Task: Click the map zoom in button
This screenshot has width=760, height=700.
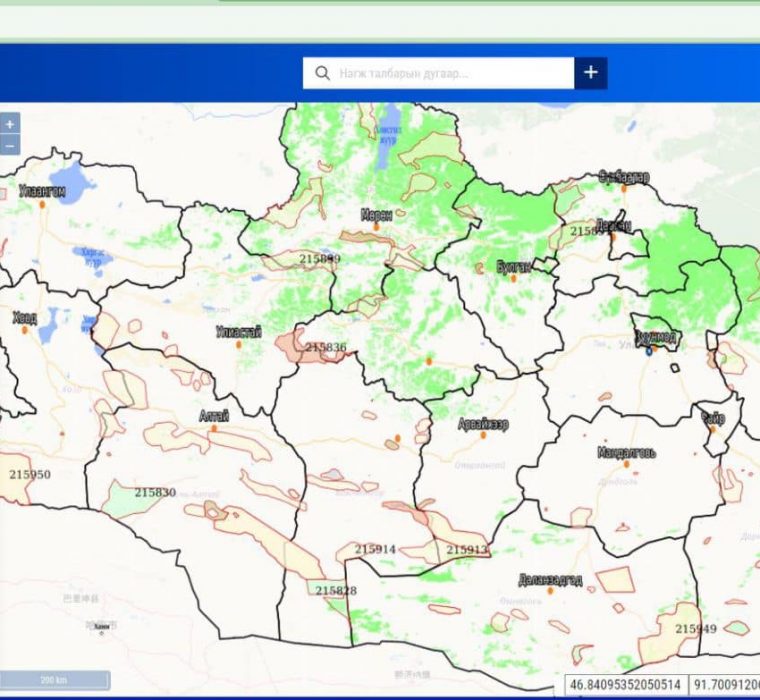Action: (9, 124)
